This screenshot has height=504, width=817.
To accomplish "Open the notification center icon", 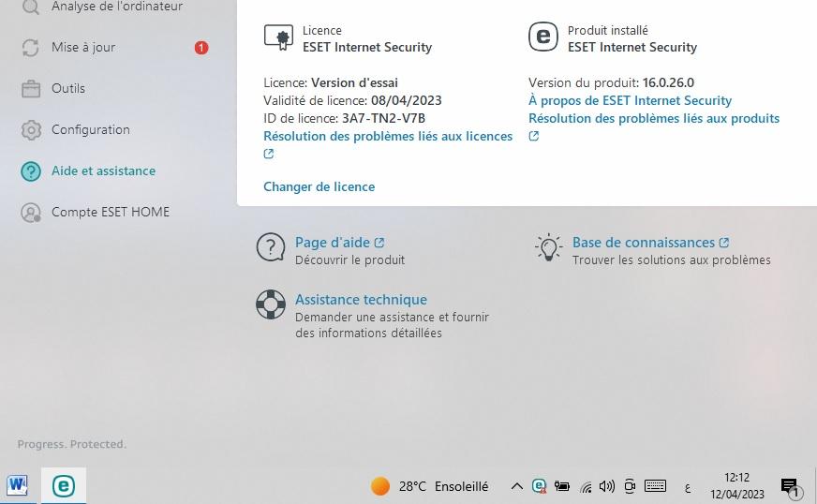I will [x=791, y=487].
